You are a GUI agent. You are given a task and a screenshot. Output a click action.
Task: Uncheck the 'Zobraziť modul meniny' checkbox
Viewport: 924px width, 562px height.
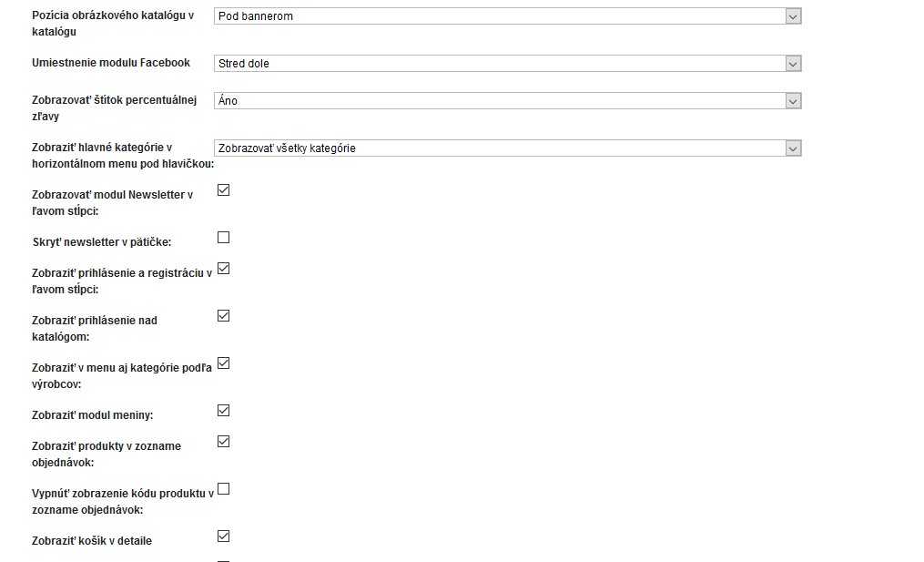[224, 411]
